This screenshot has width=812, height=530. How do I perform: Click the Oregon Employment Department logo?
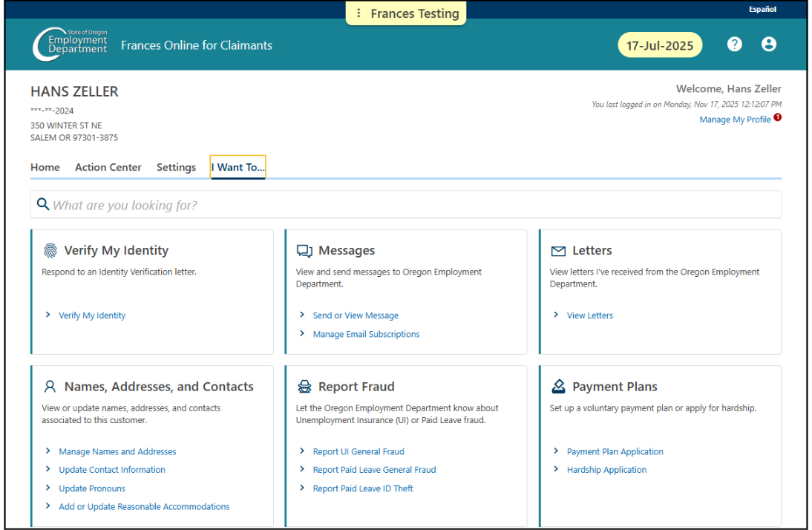coord(70,44)
